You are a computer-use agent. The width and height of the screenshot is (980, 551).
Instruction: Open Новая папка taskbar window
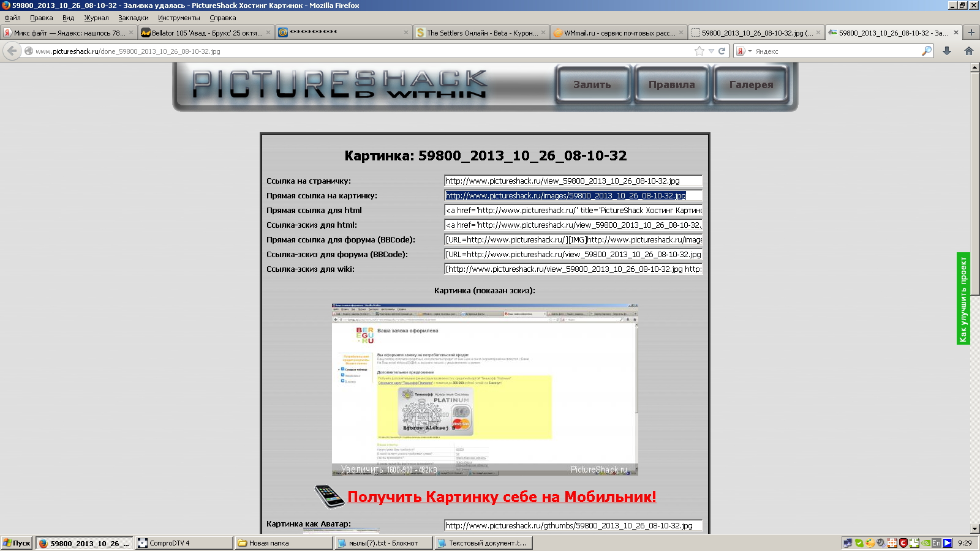coord(284,543)
